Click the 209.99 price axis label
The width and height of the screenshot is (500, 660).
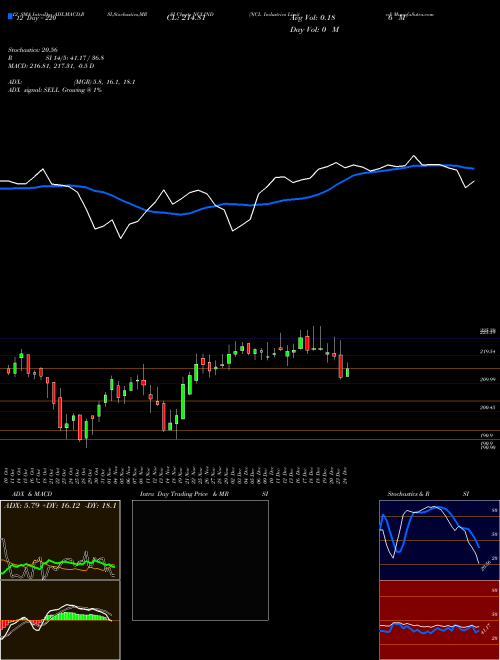pyautogui.click(x=487, y=379)
